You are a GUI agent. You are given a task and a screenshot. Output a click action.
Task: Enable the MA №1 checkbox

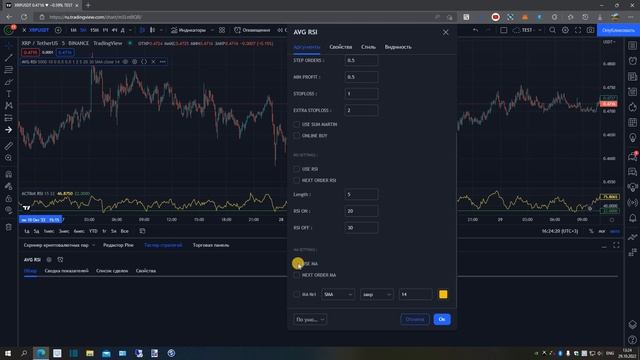tap(297, 294)
